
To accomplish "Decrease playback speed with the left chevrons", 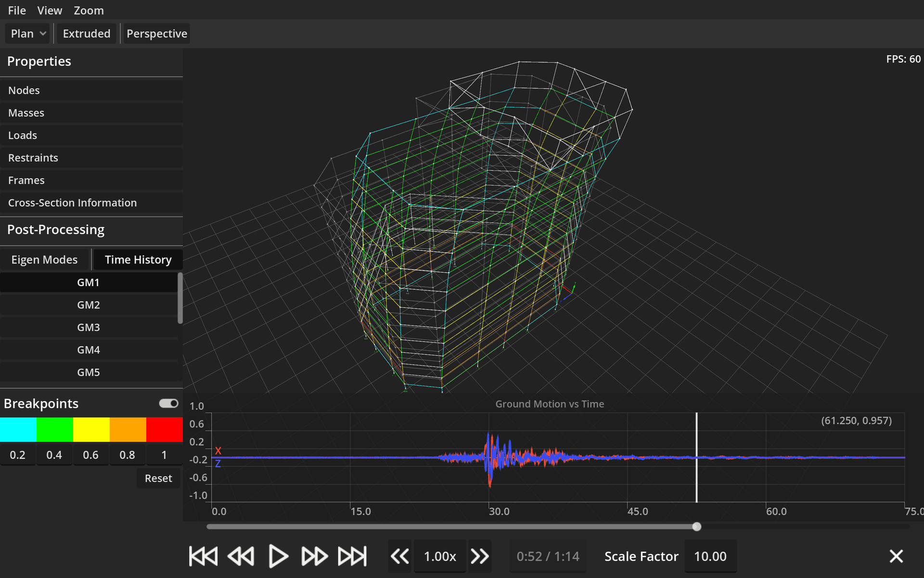I will 399,556.
